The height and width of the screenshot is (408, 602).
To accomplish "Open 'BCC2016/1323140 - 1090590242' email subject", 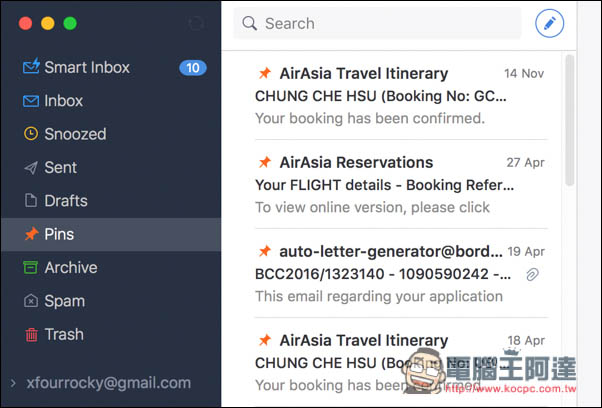I will tap(383, 274).
